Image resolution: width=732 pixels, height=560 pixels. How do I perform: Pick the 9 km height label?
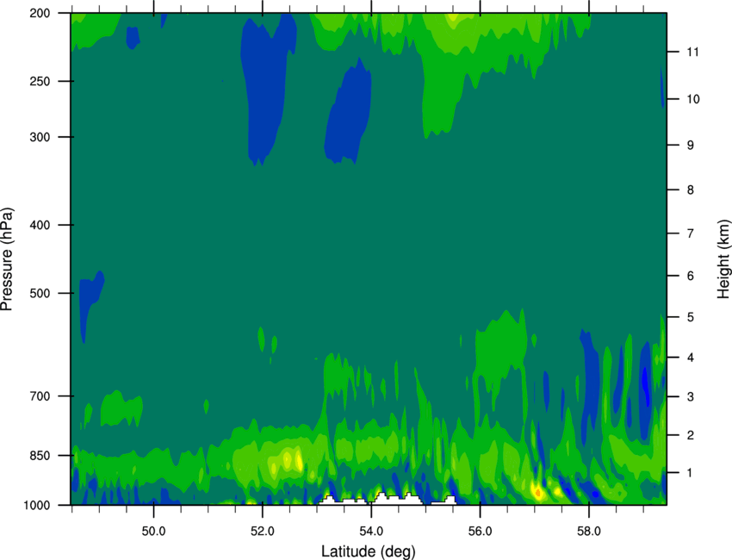click(x=690, y=145)
